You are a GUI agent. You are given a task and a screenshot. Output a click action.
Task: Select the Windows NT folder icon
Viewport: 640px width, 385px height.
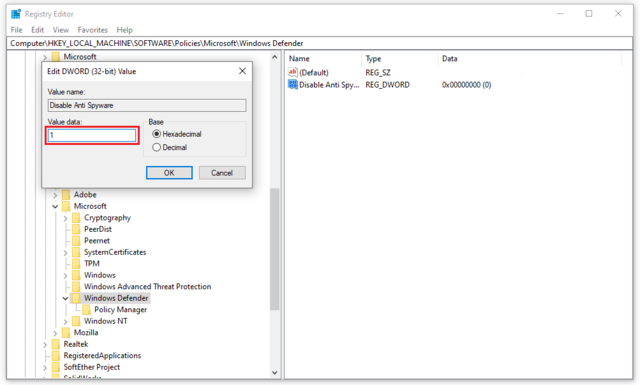(76, 321)
